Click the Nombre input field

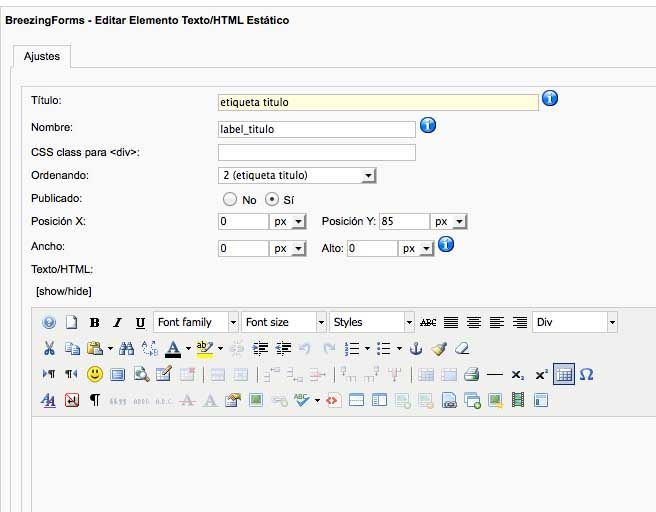[x=317, y=129]
